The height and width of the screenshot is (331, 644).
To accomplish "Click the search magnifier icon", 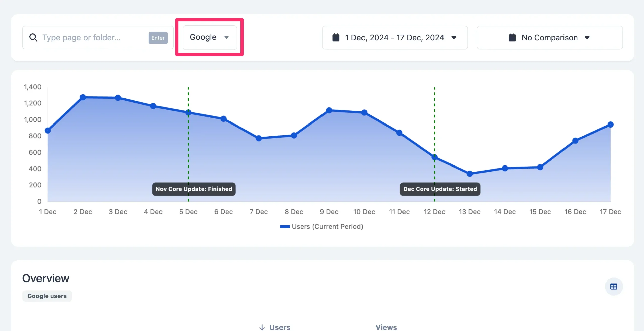I will [33, 37].
